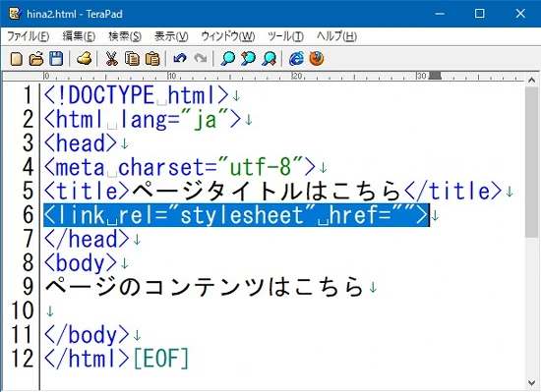541x392 pixels.
Task: Click the vertical scrollbar thumb
Action: pyautogui.click(x=532, y=162)
